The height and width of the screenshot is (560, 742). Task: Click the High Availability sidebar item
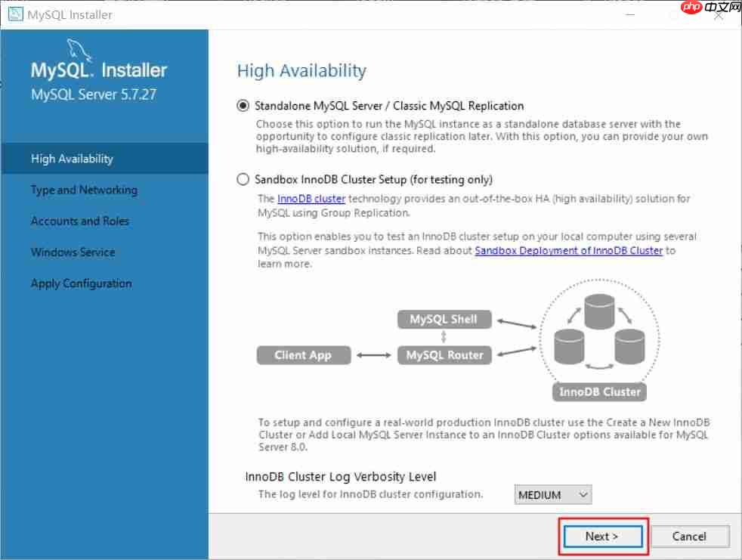pos(71,159)
